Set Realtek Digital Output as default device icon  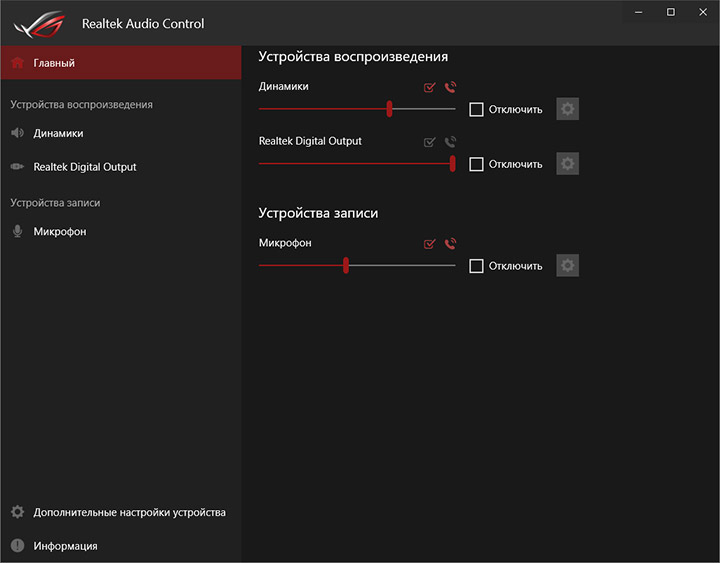tap(430, 142)
